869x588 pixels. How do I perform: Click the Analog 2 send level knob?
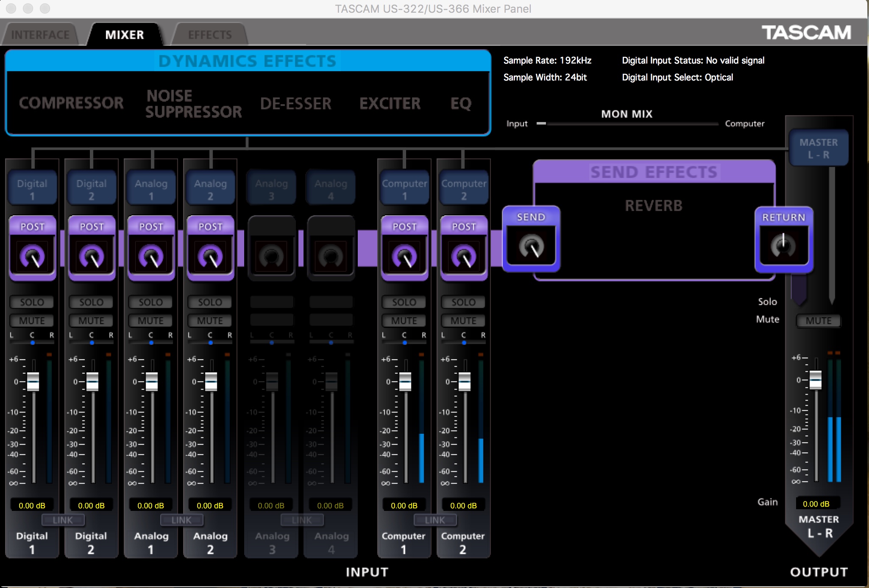tap(210, 256)
